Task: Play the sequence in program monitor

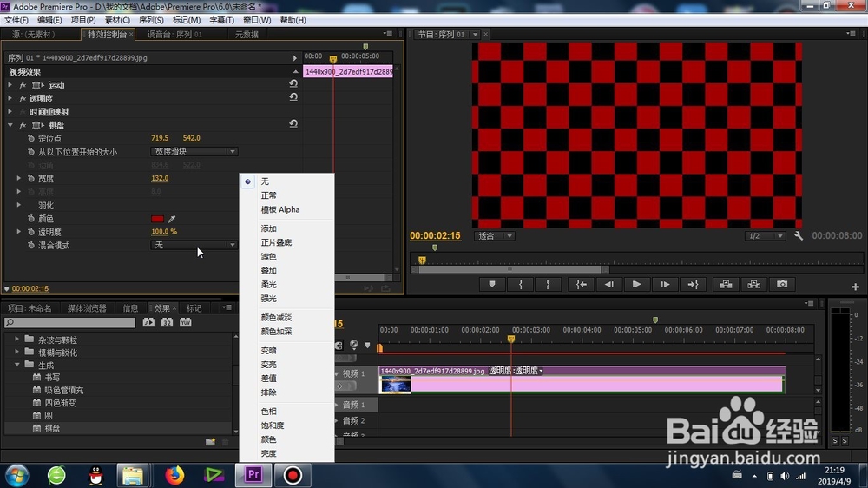Action: pyautogui.click(x=636, y=284)
